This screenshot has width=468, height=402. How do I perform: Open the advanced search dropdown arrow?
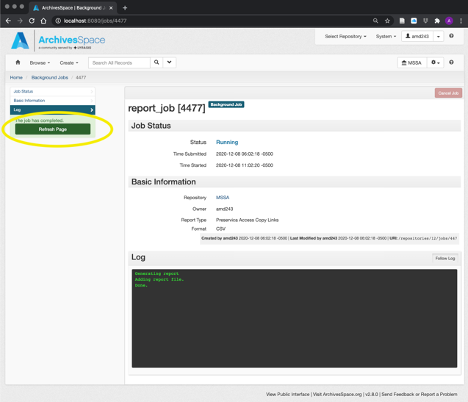tap(169, 62)
